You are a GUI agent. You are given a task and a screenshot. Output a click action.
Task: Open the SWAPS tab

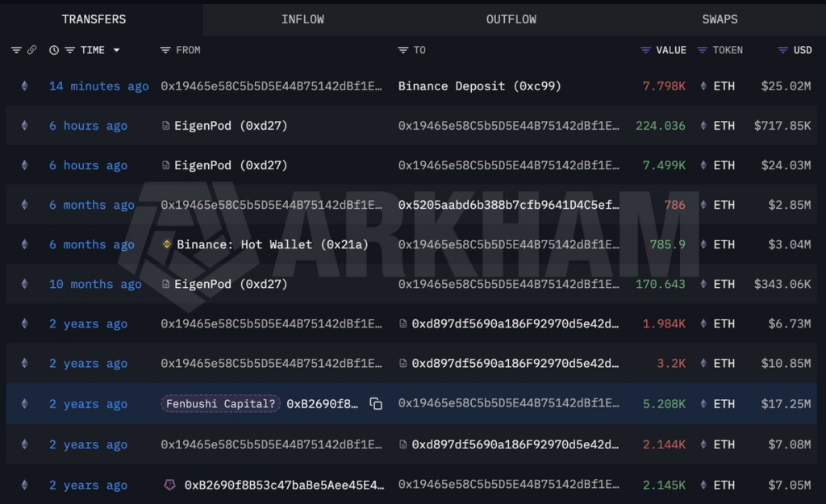point(719,19)
